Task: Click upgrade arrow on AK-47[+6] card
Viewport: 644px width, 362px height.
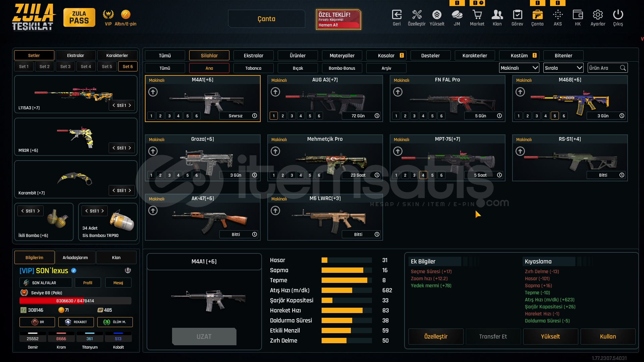Action: point(153,210)
